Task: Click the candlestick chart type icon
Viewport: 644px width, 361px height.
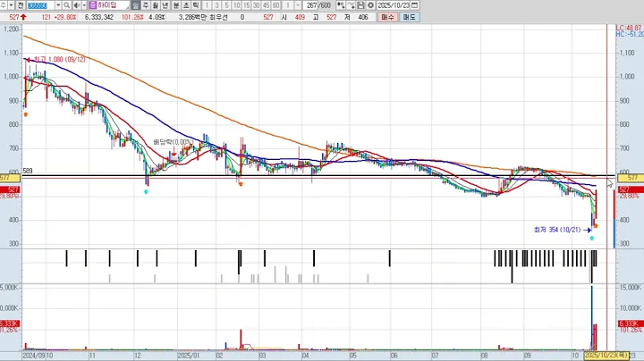Action: coord(341,5)
